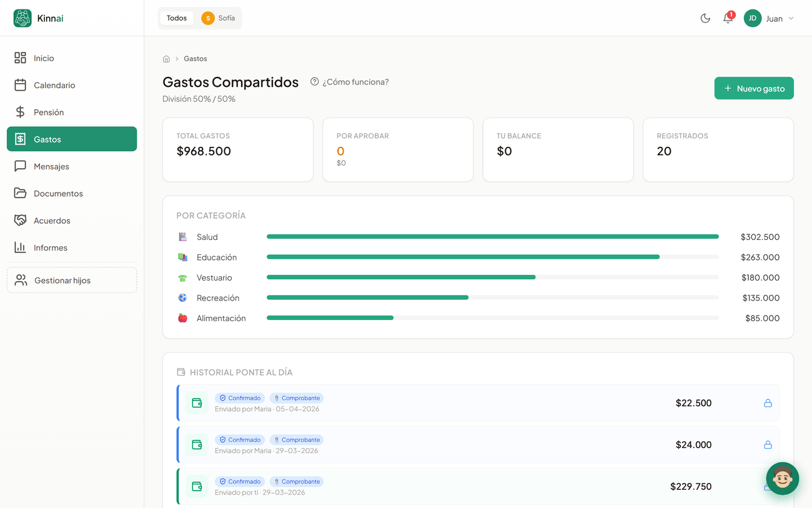Click the Kinnai logo icon
The width and height of the screenshot is (812, 508).
click(22, 18)
